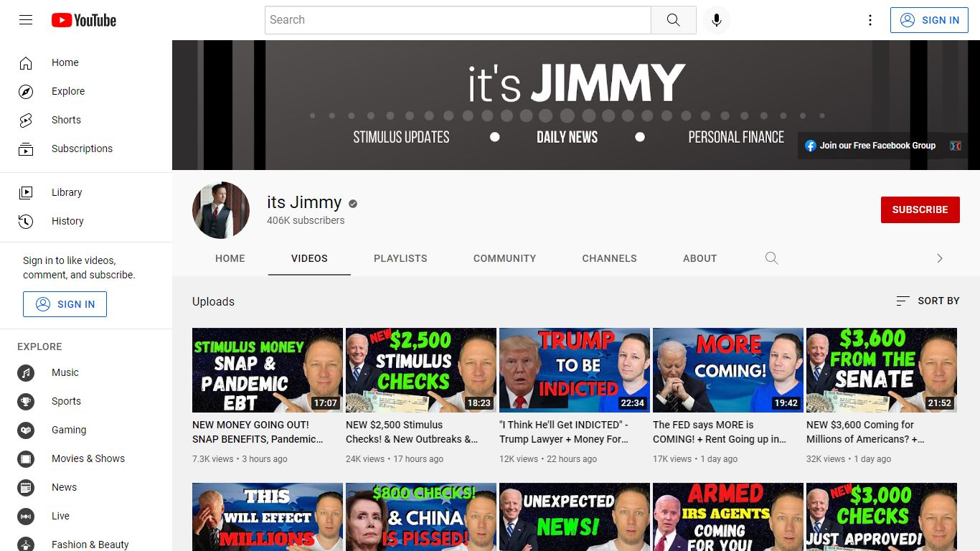Image resolution: width=980 pixels, height=551 pixels.
Task: Click the 406K subscribers text
Action: [306, 221]
